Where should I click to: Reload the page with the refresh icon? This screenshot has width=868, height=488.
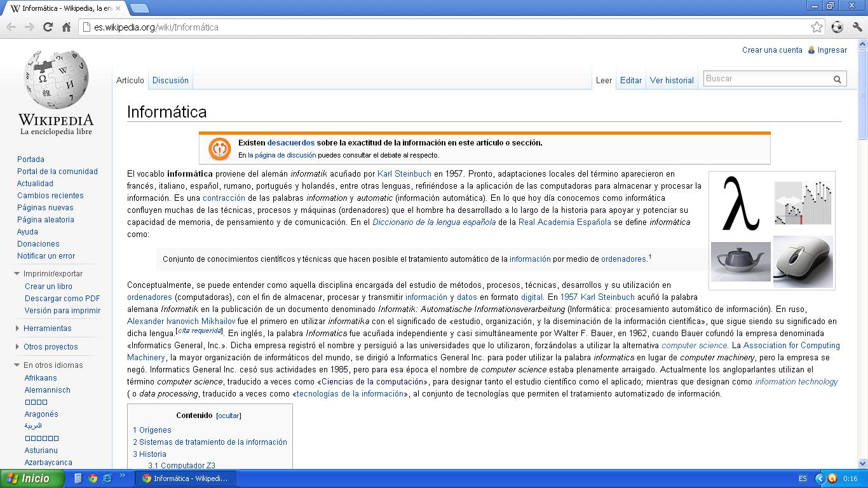[x=48, y=27]
